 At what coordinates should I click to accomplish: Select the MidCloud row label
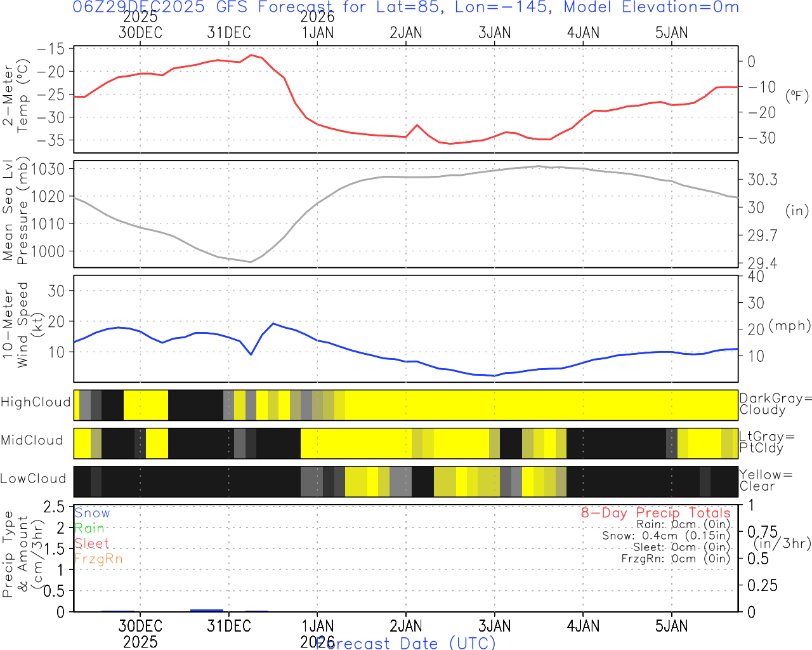click(32, 441)
